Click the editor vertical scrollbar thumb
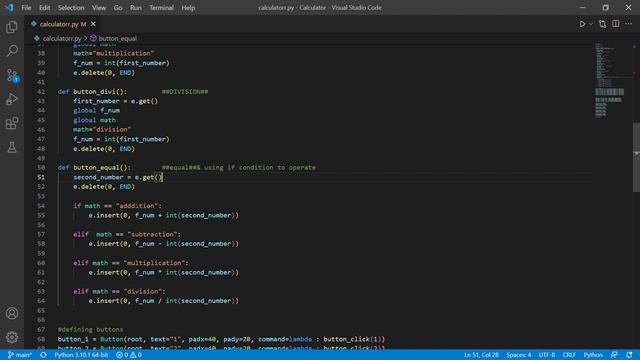The width and height of the screenshot is (640, 360). point(636,157)
